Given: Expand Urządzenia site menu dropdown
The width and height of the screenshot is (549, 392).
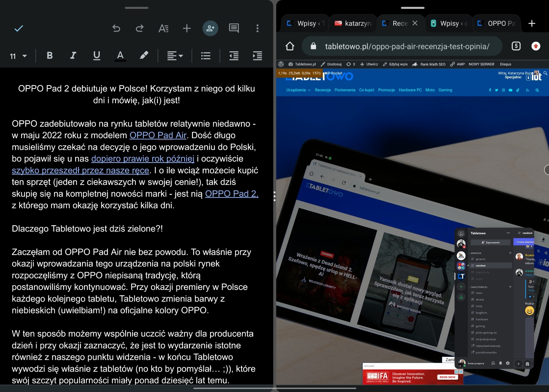Looking at the screenshot, I should pos(298,90).
